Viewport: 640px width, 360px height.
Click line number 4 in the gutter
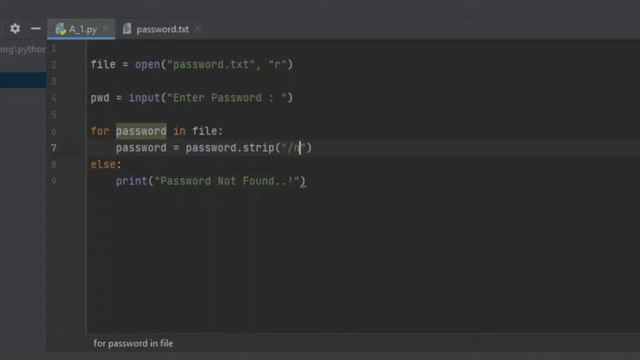click(x=53, y=98)
